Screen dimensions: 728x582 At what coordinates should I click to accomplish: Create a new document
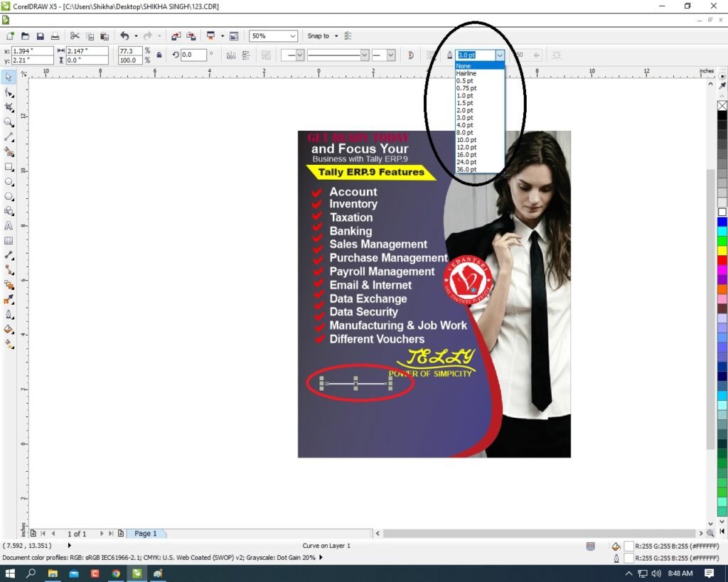coord(10,36)
